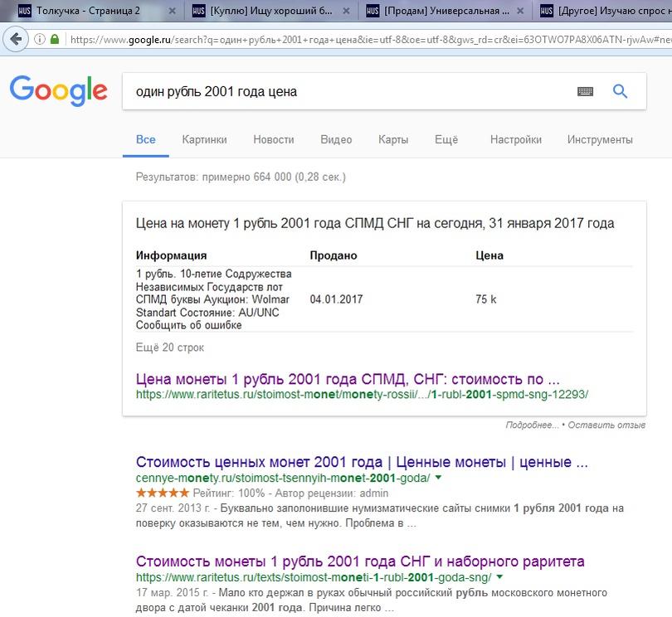Switch to '[Продам] Универсальная' browser tab
672x617 pixels.
pos(445,11)
